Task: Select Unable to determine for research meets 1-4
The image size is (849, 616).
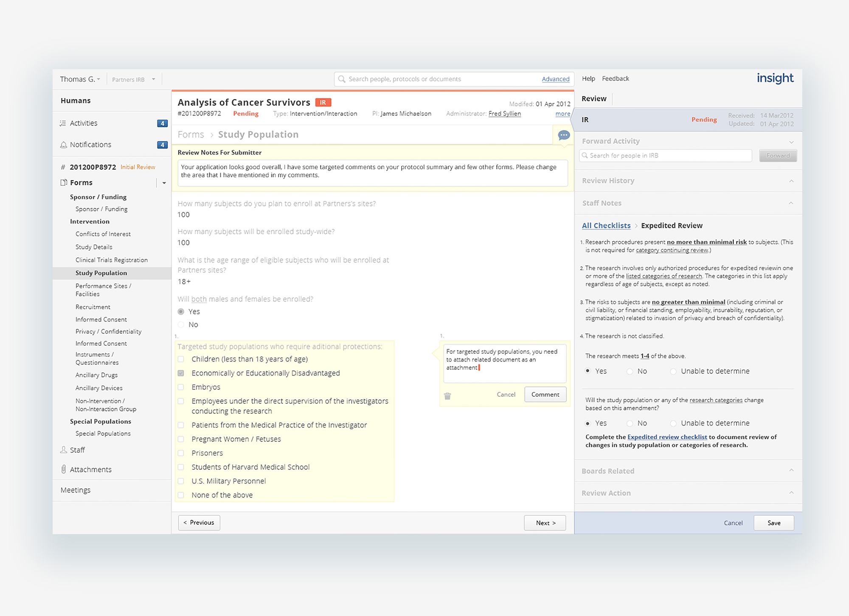Action: (x=673, y=371)
